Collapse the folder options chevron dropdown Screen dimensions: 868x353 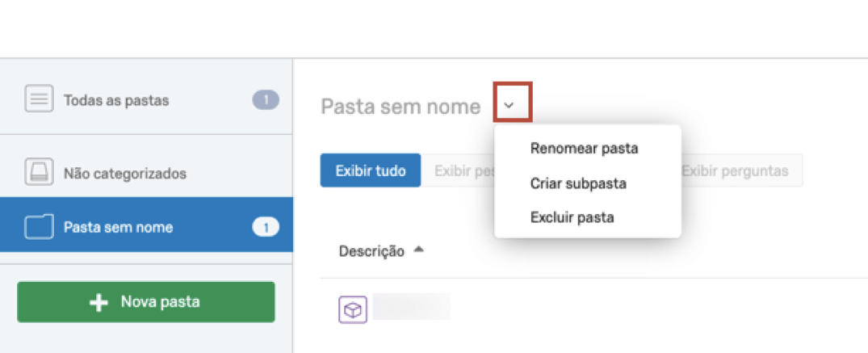click(509, 105)
